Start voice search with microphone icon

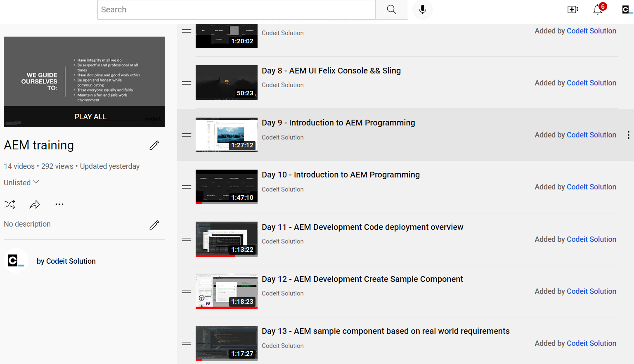422,9
